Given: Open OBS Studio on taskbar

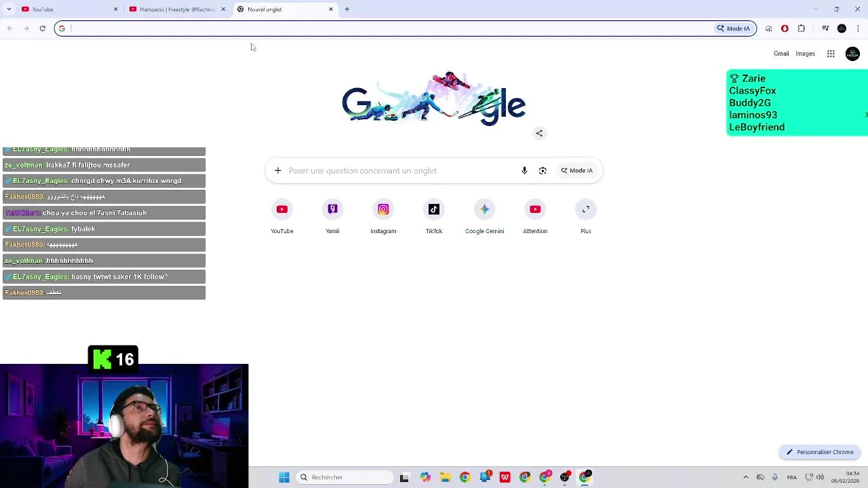Looking at the screenshot, I should [565, 477].
